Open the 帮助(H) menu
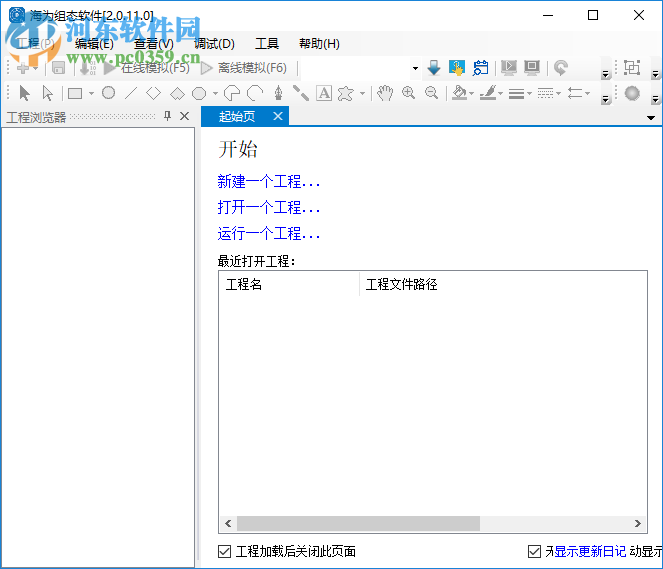The image size is (663, 569). (319, 44)
